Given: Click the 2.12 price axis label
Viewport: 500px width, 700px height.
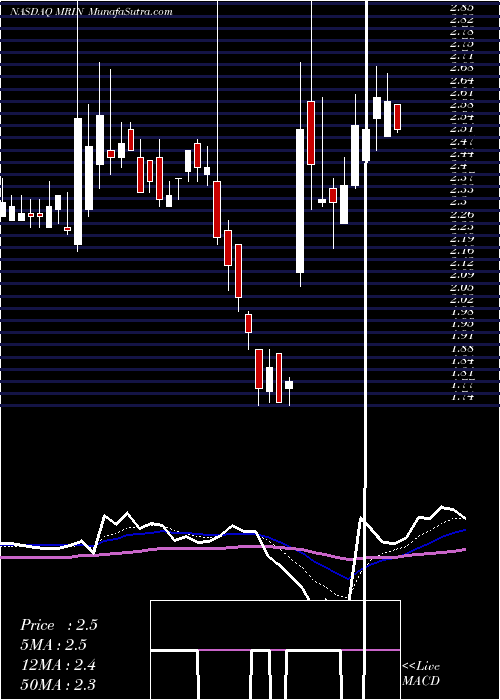Looking at the screenshot, I should 462,262.
